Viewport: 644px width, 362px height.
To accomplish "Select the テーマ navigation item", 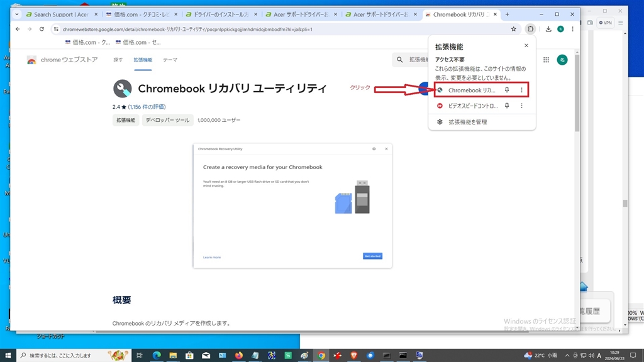I will coord(170,60).
